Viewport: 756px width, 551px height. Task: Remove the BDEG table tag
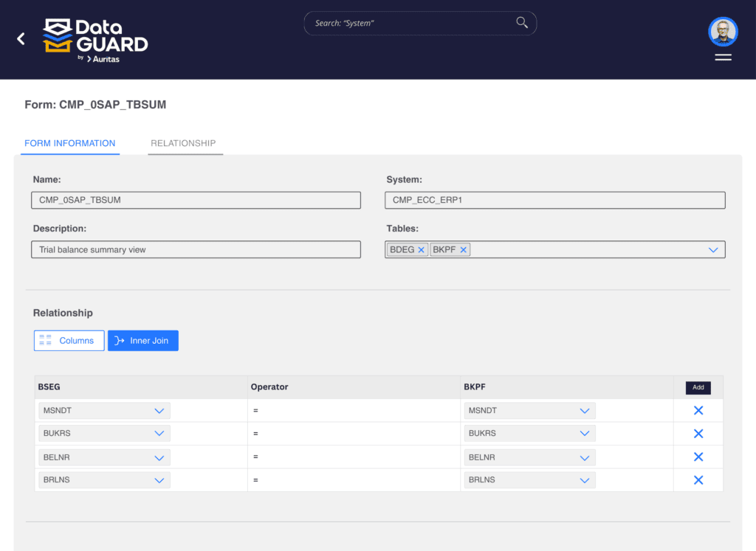(422, 250)
